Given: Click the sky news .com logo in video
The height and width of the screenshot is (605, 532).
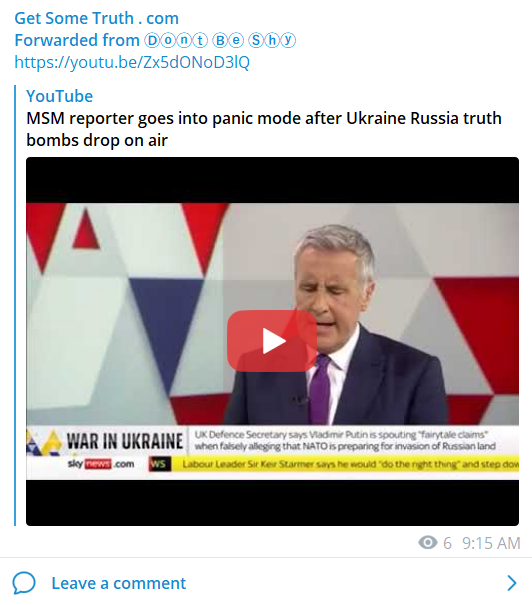Looking at the screenshot, I should point(101,463).
